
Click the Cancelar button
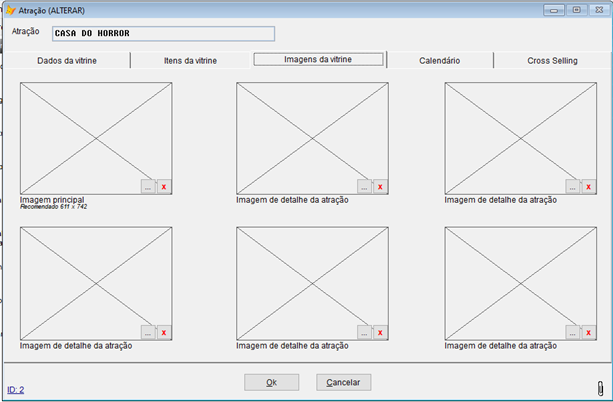click(x=343, y=382)
